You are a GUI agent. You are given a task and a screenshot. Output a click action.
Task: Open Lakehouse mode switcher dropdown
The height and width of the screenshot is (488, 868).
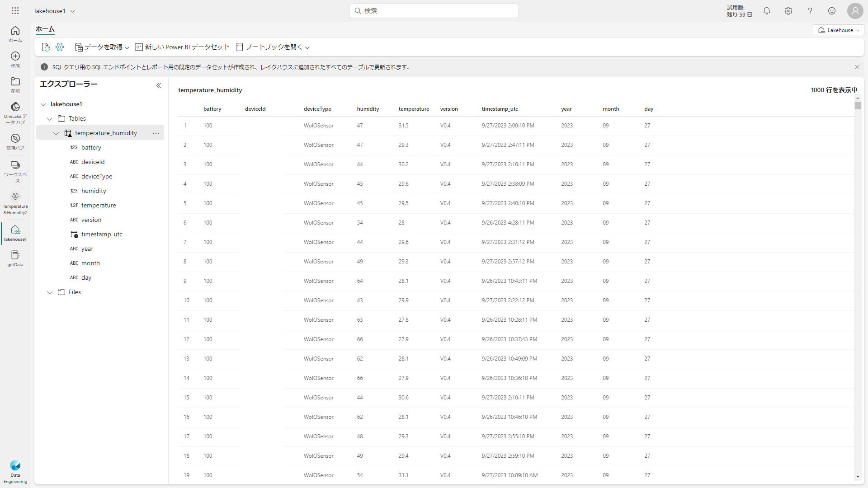[839, 30]
